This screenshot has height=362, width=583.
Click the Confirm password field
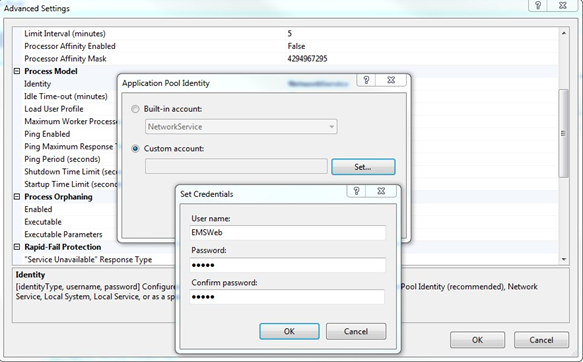tap(287, 297)
